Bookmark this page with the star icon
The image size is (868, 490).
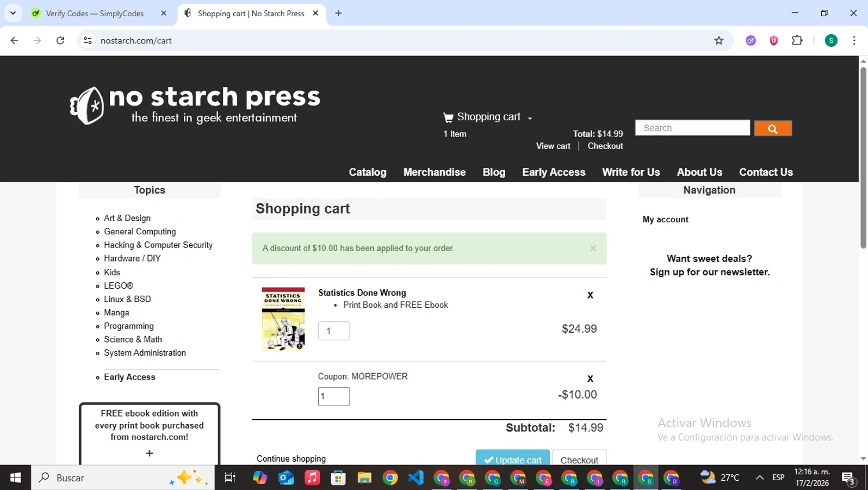(719, 40)
